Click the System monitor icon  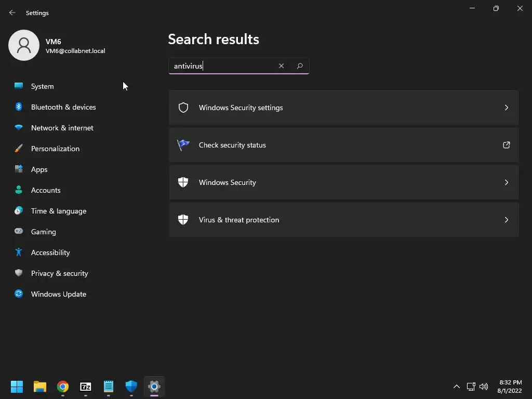pos(19,86)
